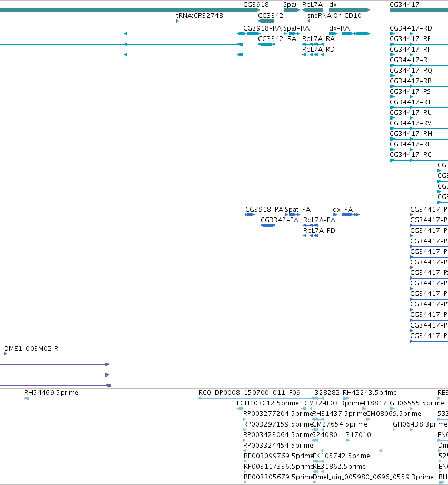Open the RC0-DP0008-150700-011-F09 label

(x=250, y=392)
